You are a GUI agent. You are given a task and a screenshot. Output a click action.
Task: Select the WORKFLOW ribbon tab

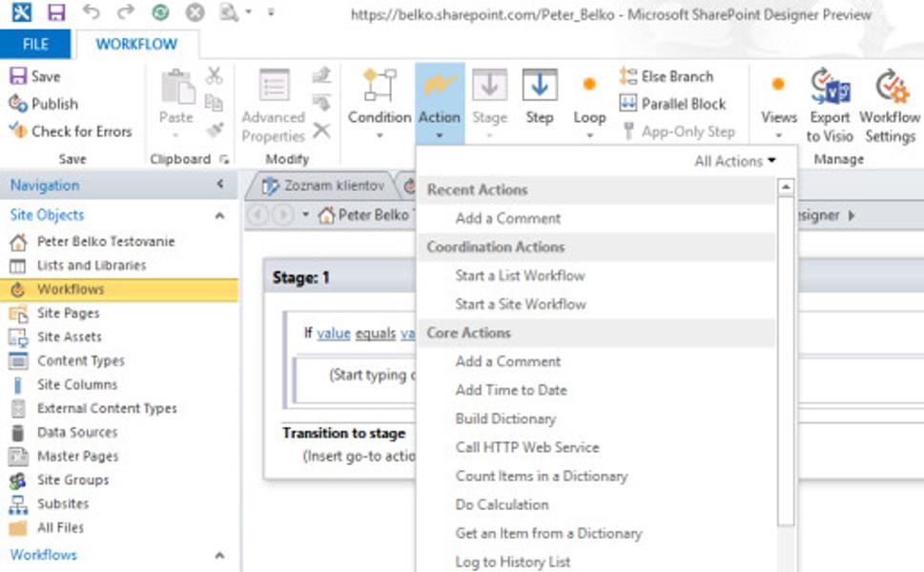[x=136, y=44]
